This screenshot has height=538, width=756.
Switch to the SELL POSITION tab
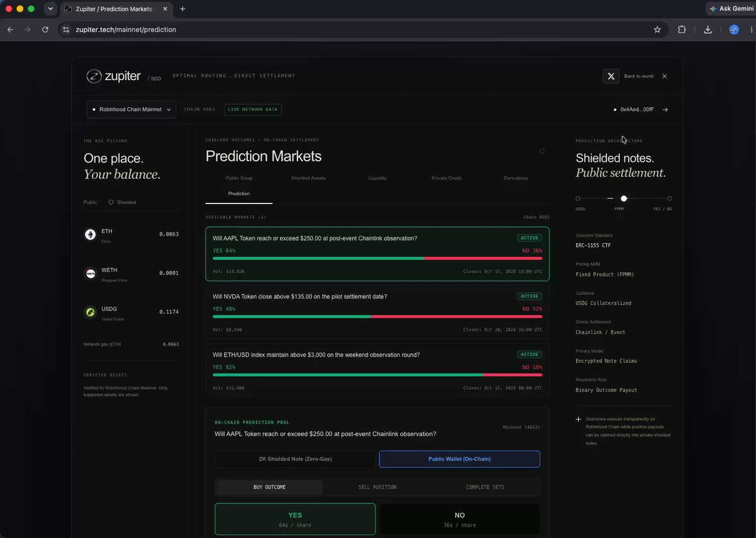pos(378,488)
